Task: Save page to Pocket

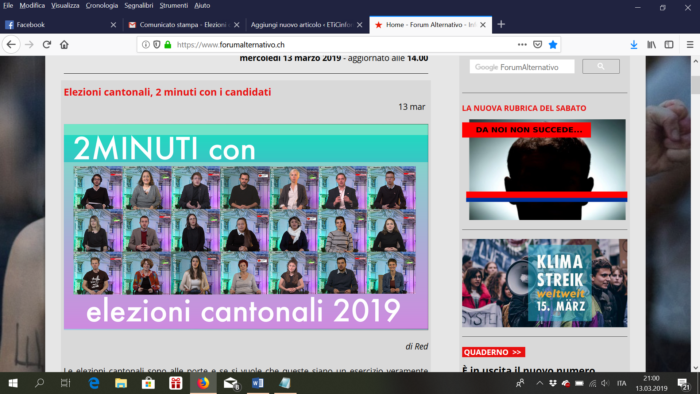Action: 538,45
